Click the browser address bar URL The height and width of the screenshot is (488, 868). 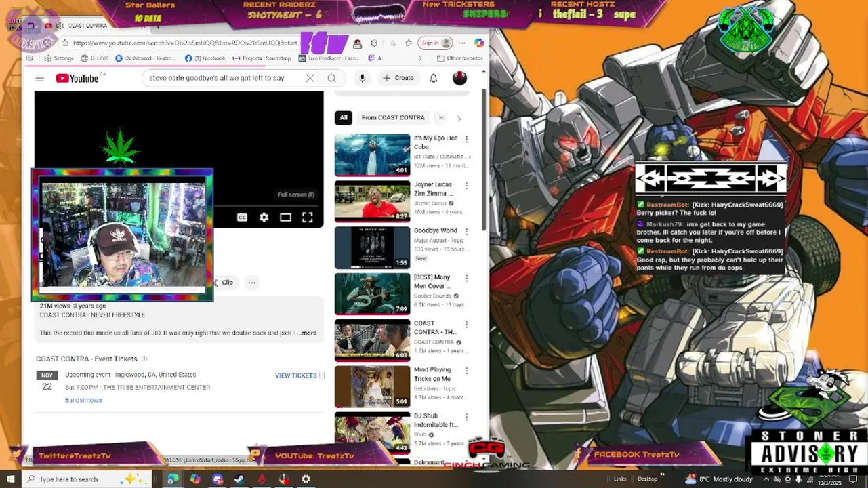[x=184, y=43]
